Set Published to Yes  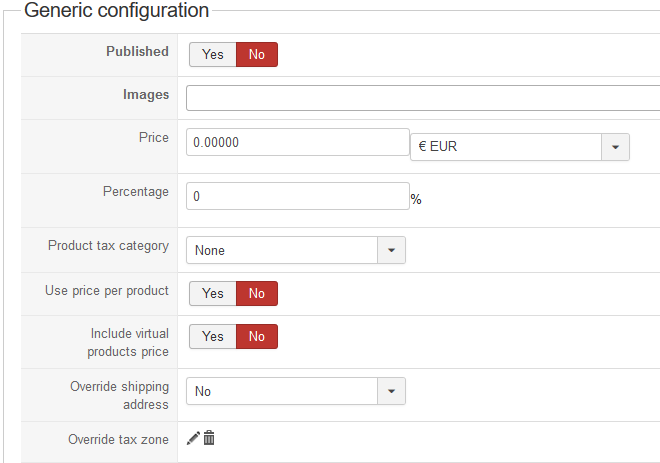coord(213,54)
